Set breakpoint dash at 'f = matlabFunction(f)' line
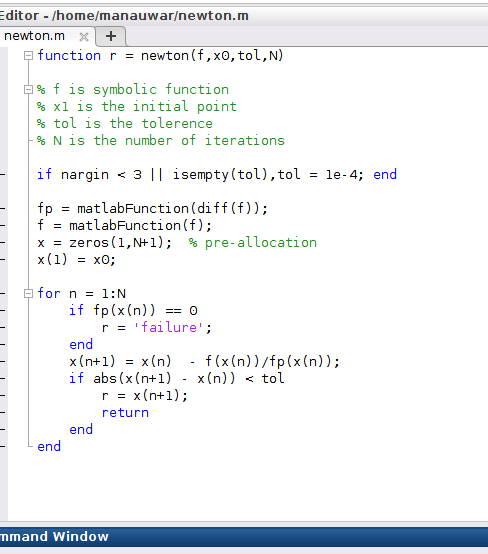The height and width of the screenshot is (554, 488). (2, 225)
